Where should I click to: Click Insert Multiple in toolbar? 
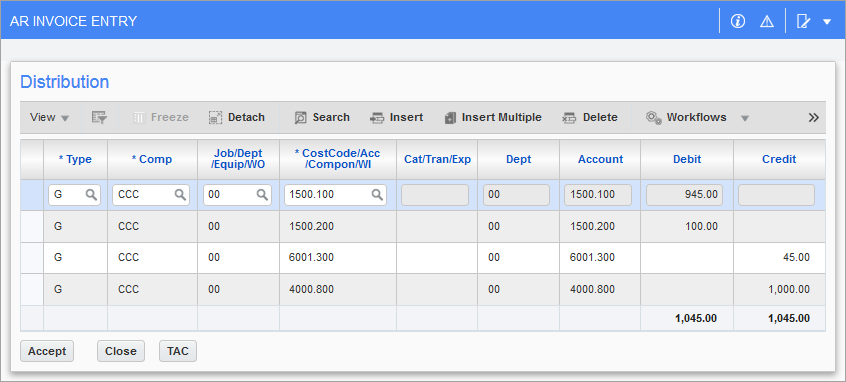[x=493, y=117]
